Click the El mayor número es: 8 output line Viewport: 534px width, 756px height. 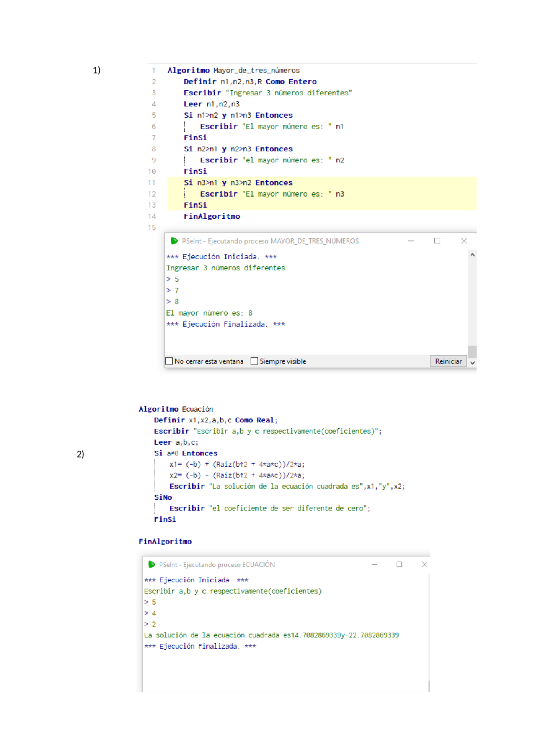point(209,313)
